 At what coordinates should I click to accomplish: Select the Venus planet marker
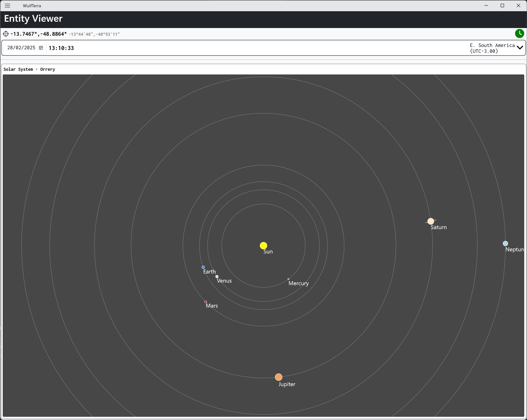click(217, 276)
